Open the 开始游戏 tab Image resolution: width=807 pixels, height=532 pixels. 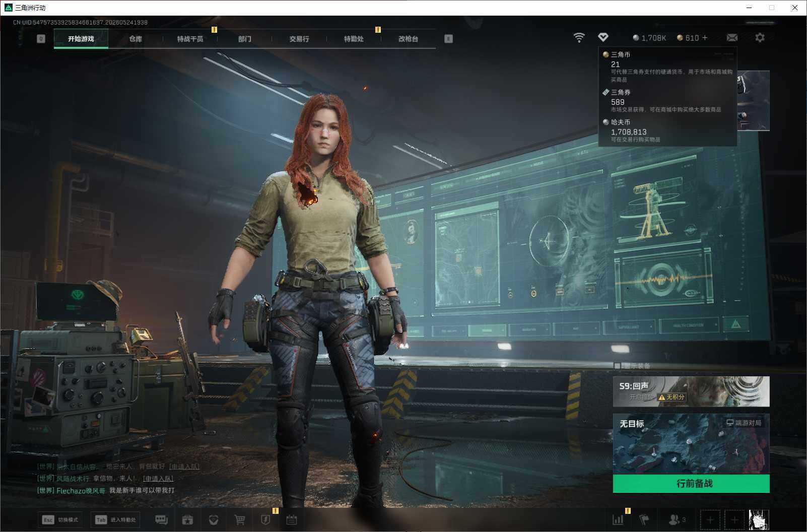click(x=81, y=39)
